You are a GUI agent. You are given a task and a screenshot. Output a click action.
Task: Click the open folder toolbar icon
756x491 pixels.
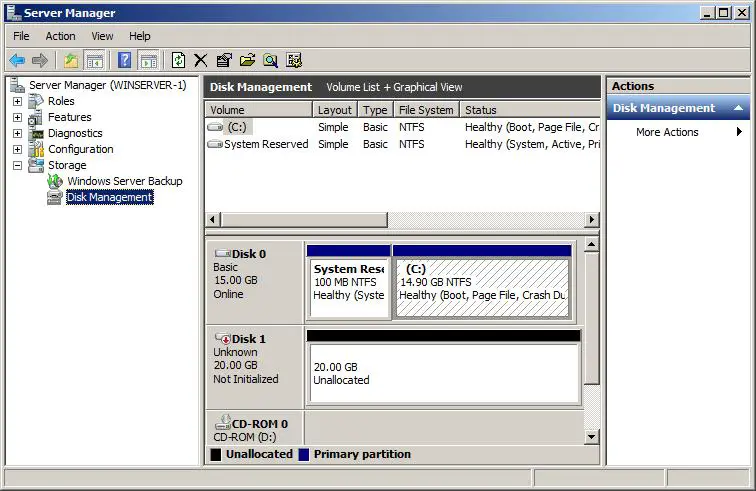[x=247, y=60]
